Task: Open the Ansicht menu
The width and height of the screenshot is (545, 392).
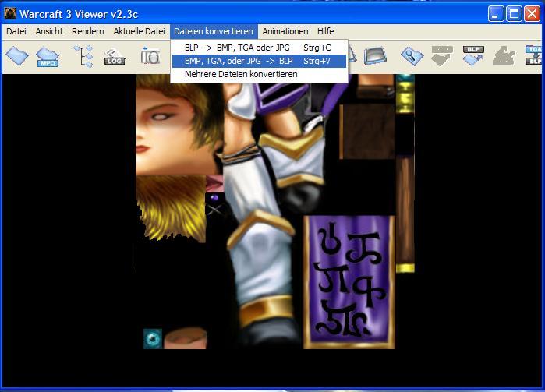Action: [x=49, y=31]
